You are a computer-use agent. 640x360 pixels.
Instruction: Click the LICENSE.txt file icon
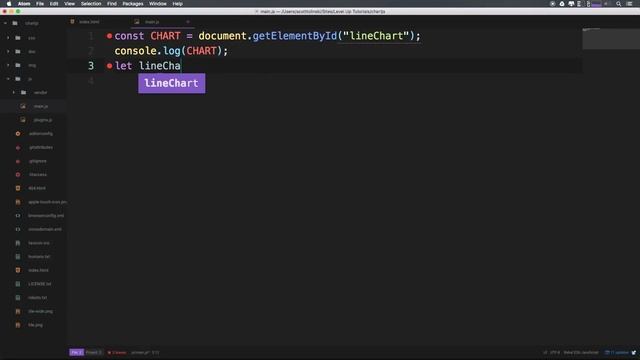18,284
